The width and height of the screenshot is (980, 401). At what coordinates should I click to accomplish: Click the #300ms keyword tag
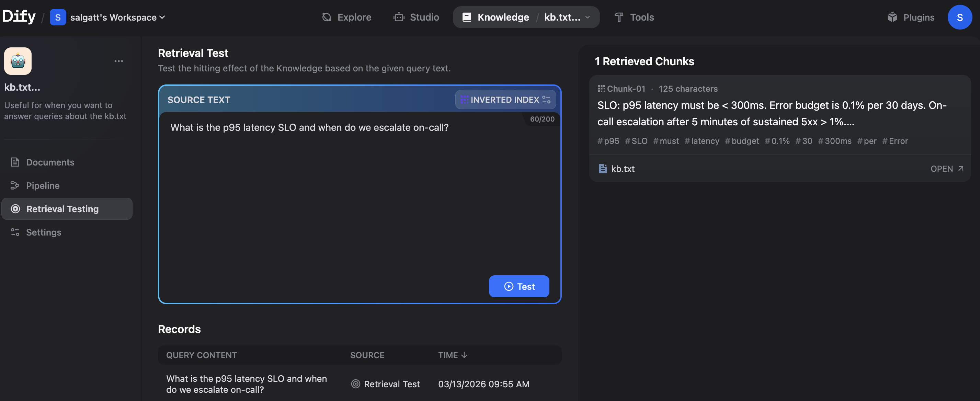click(x=835, y=141)
